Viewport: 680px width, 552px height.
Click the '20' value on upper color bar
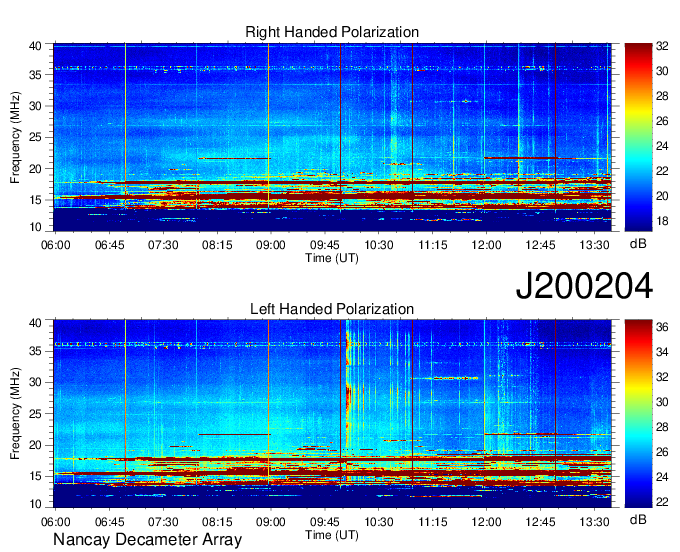662,196
